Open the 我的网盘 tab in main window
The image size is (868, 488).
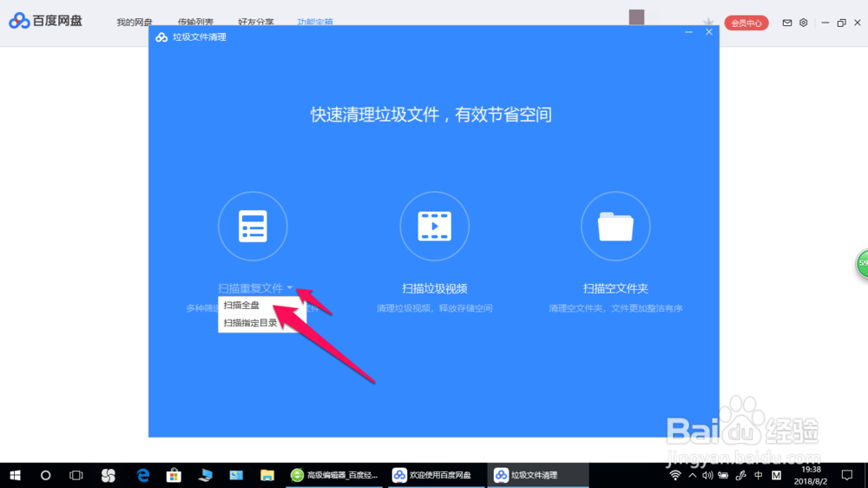point(135,23)
